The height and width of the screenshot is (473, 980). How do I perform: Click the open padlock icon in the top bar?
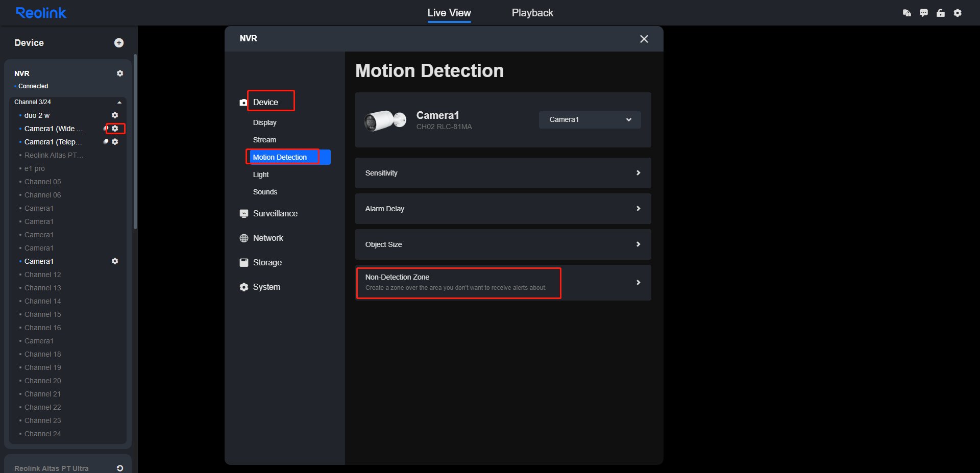(941, 13)
